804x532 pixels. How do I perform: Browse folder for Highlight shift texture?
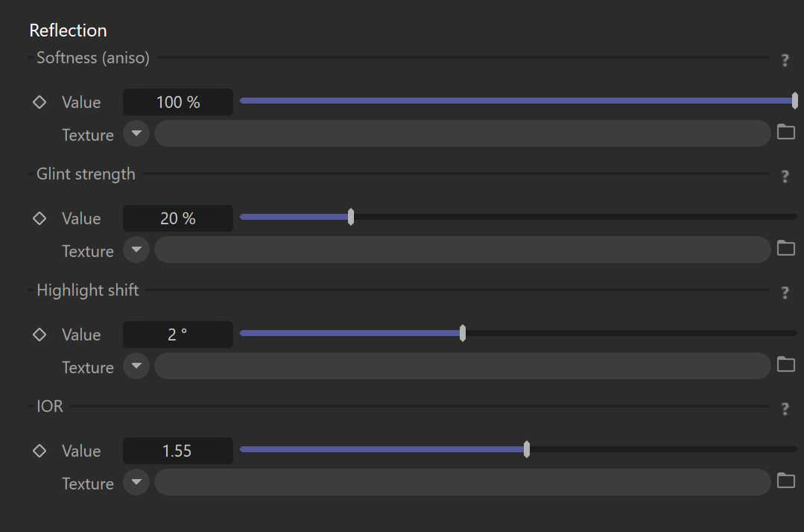(786, 365)
